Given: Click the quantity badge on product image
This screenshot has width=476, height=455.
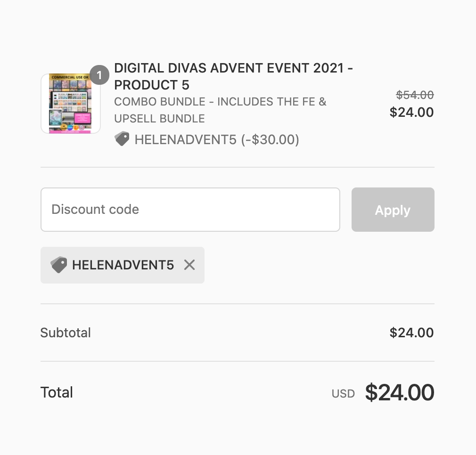Looking at the screenshot, I should coord(99,75).
